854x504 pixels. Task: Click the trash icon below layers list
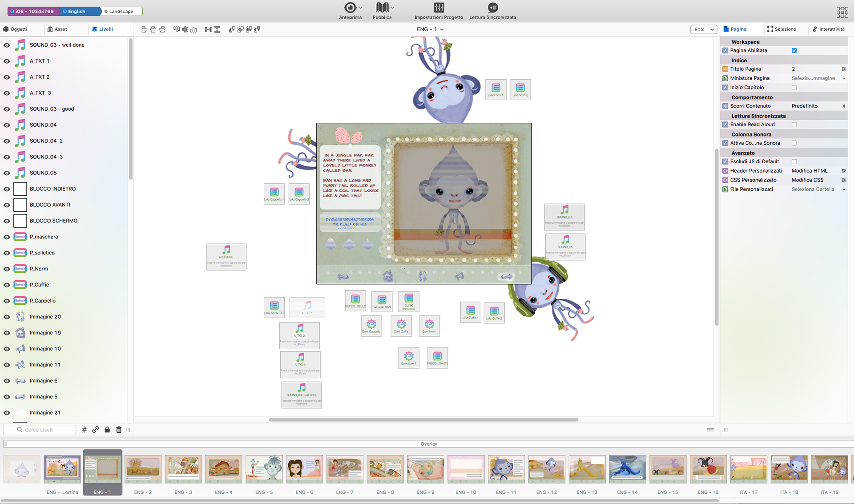tap(119, 430)
